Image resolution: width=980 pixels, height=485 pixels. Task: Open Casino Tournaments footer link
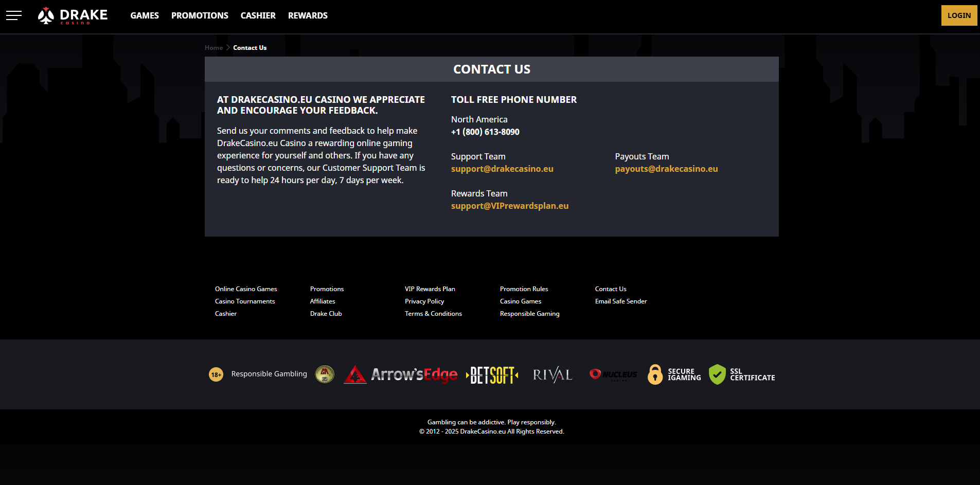click(245, 301)
